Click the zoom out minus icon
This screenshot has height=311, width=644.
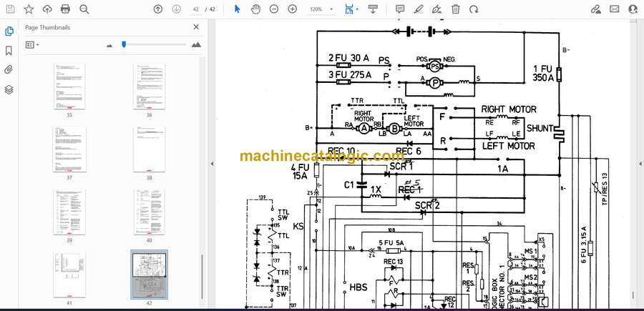pyautogui.click(x=274, y=9)
